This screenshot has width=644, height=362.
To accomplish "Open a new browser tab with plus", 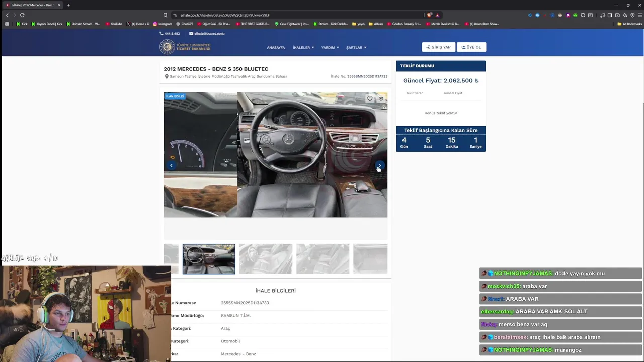I will (68, 5).
